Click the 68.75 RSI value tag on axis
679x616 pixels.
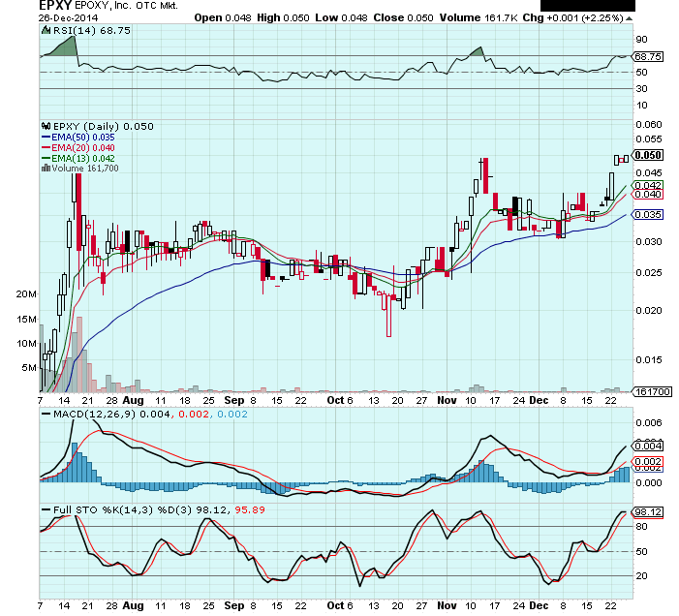point(648,57)
